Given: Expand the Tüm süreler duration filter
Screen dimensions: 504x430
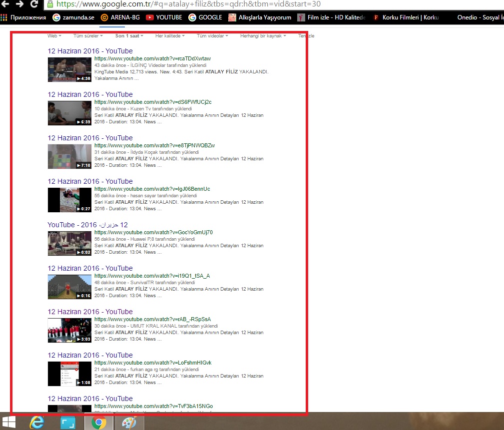Looking at the screenshot, I should coord(88,35).
